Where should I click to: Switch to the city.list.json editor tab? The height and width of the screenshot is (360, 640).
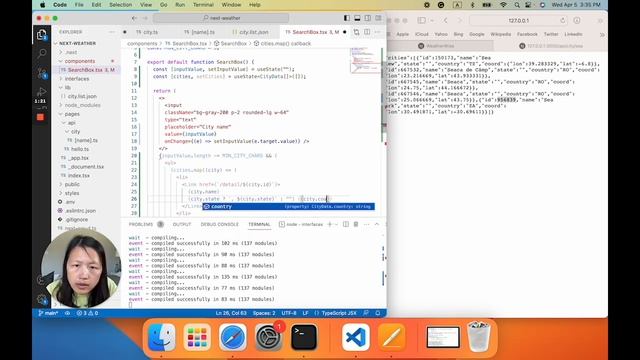coord(250,32)
